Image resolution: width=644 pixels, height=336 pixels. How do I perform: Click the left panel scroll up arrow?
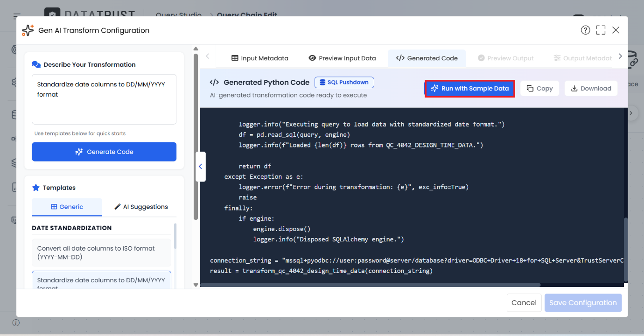(x=196, y=48)
